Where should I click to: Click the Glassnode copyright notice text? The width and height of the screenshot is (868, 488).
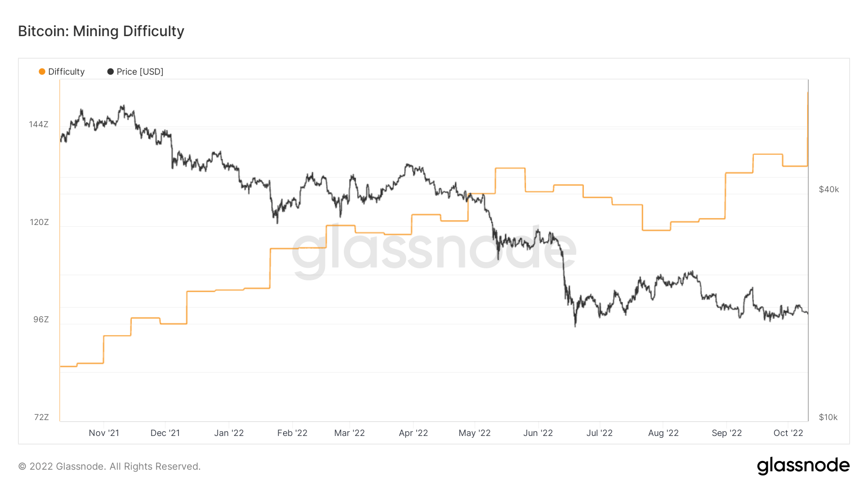(x=109, y=466)
